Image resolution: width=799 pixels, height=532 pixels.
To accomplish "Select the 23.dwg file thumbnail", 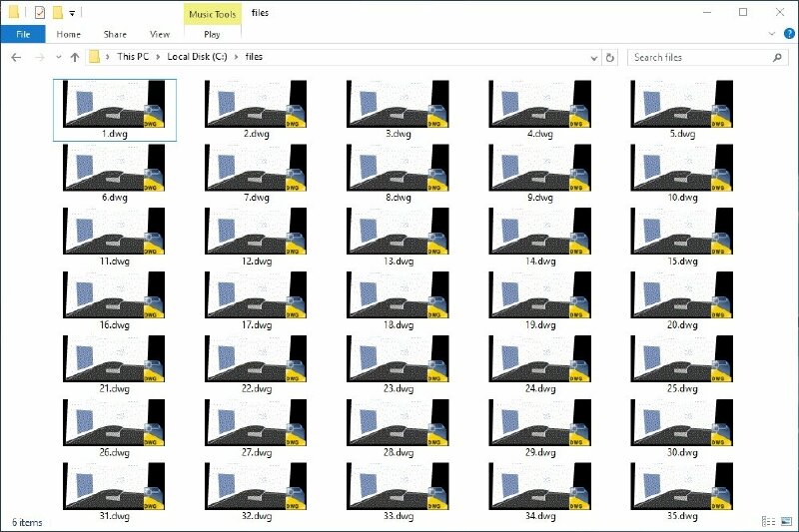I will 398,358.
